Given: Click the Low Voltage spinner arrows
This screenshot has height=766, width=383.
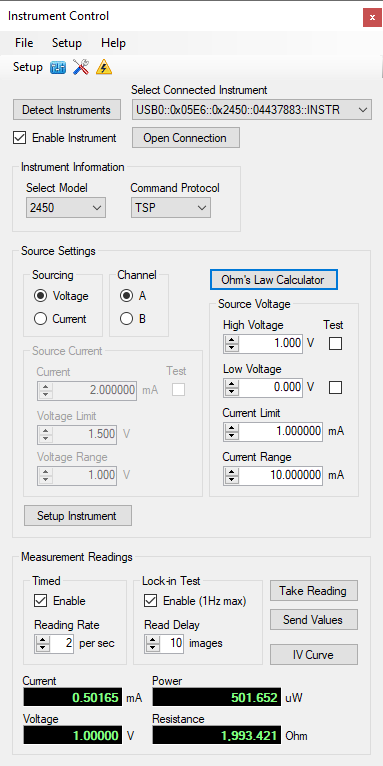Looking at the screenshot, I should [x=232, y=387].
